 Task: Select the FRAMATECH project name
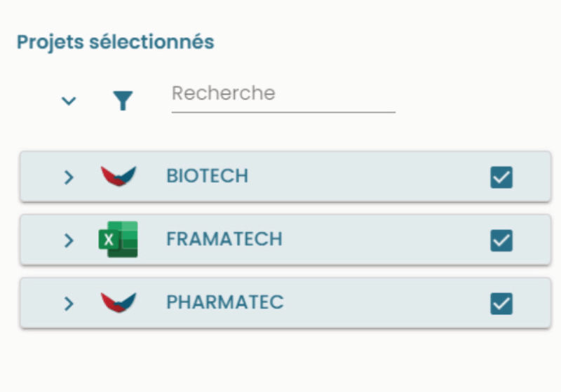click(224, 239)
